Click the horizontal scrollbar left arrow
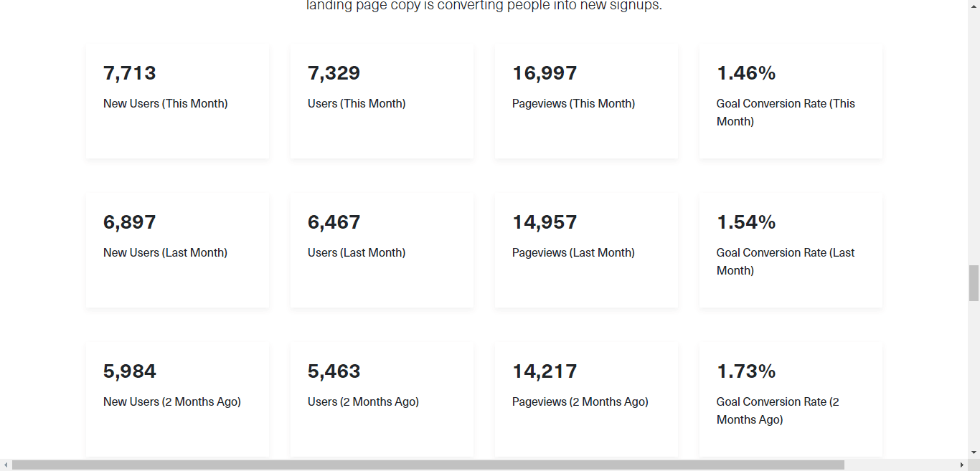This screenshot has width=980, height=471. 5,465
